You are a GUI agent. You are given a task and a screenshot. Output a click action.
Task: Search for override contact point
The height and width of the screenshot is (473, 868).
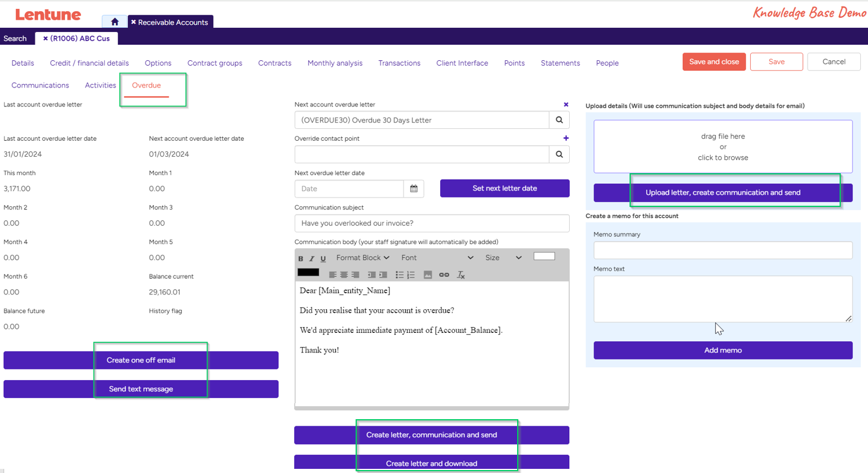[559, 154]
